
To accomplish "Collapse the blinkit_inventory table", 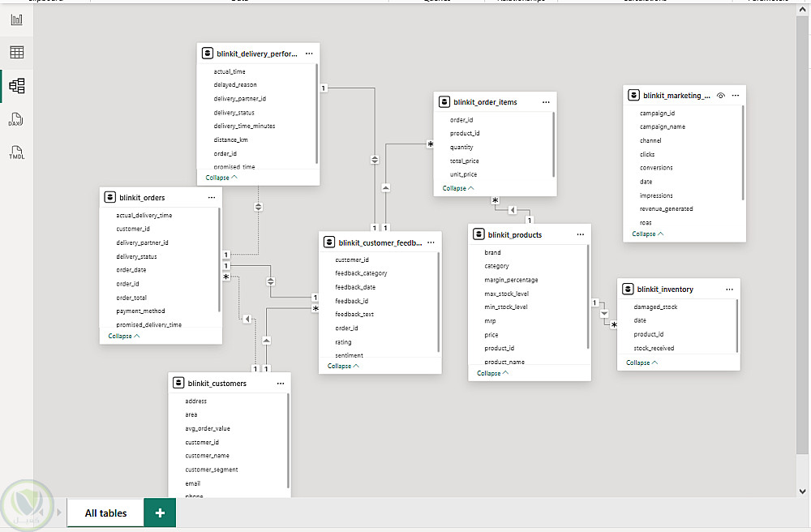I will click(642, 363).
